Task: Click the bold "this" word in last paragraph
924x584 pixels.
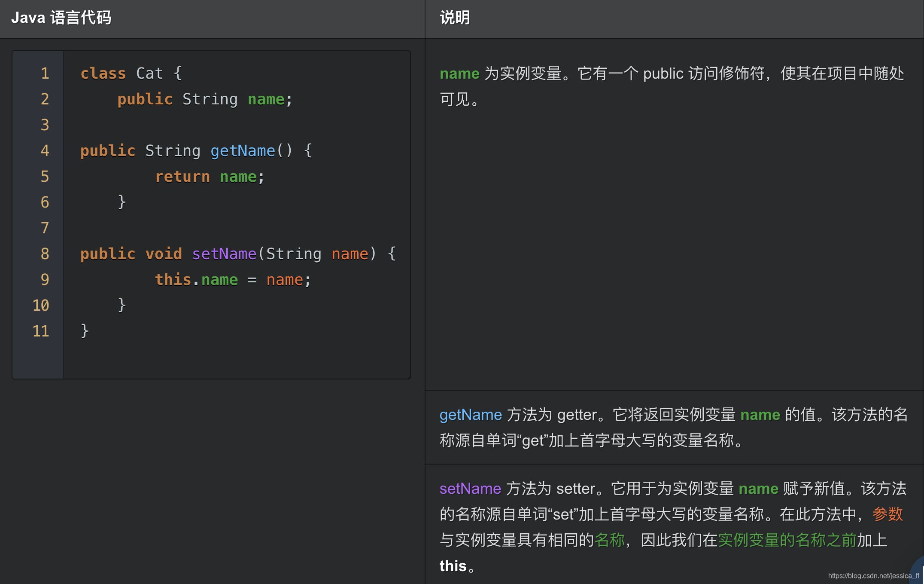Action: pyautogui.click(x=453, y=566)
